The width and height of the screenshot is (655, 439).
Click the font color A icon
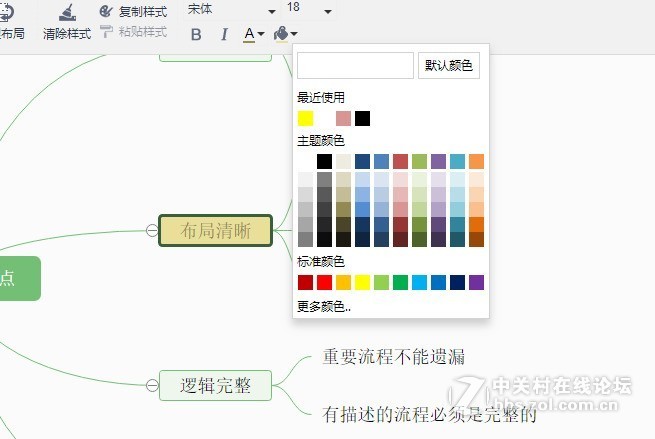click(249, 34)
